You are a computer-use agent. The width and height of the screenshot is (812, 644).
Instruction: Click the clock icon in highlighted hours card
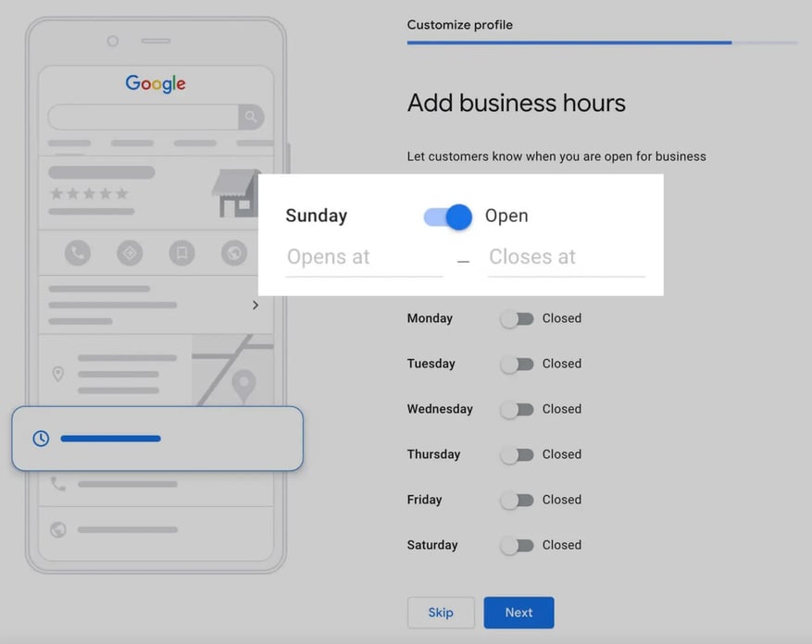click(41, 439)
